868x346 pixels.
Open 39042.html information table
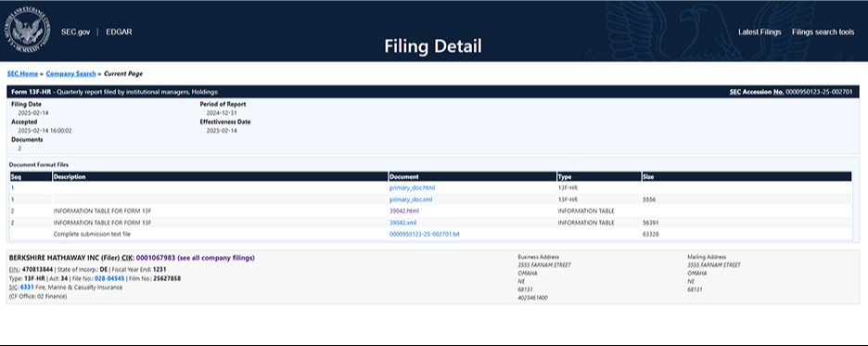[404, 211]
